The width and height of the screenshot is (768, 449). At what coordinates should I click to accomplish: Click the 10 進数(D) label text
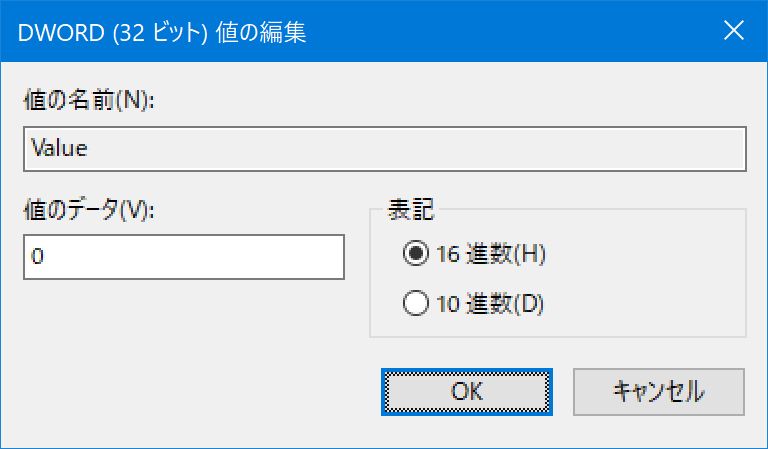490,304
